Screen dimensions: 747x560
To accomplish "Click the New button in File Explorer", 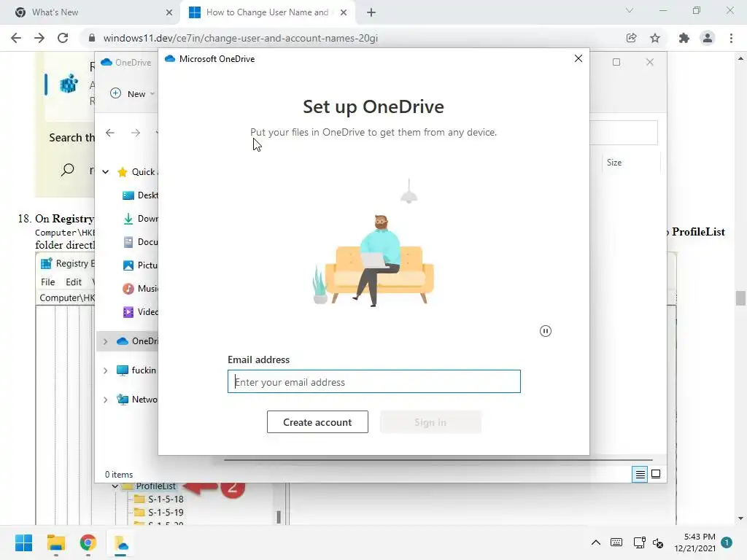I will [x=132, y=94].
